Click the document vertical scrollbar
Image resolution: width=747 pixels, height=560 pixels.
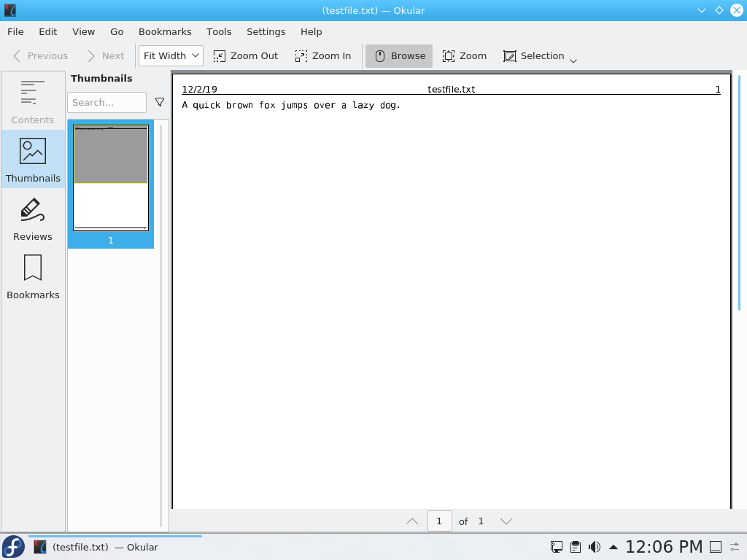[739, 192]
